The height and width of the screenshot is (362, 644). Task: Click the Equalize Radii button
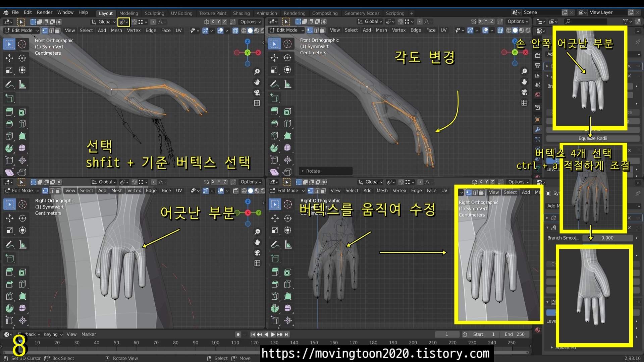[592, 138]
